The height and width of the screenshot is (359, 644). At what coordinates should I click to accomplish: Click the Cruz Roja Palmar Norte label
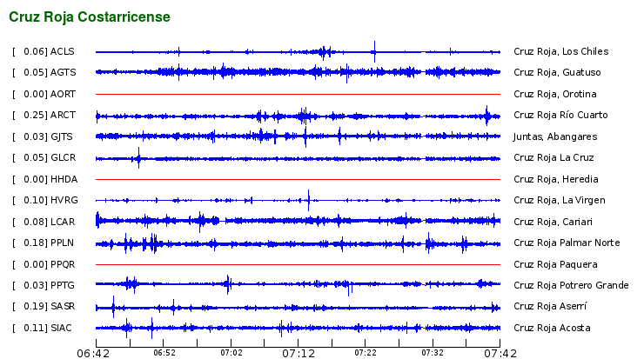click(x=567, y=243)
